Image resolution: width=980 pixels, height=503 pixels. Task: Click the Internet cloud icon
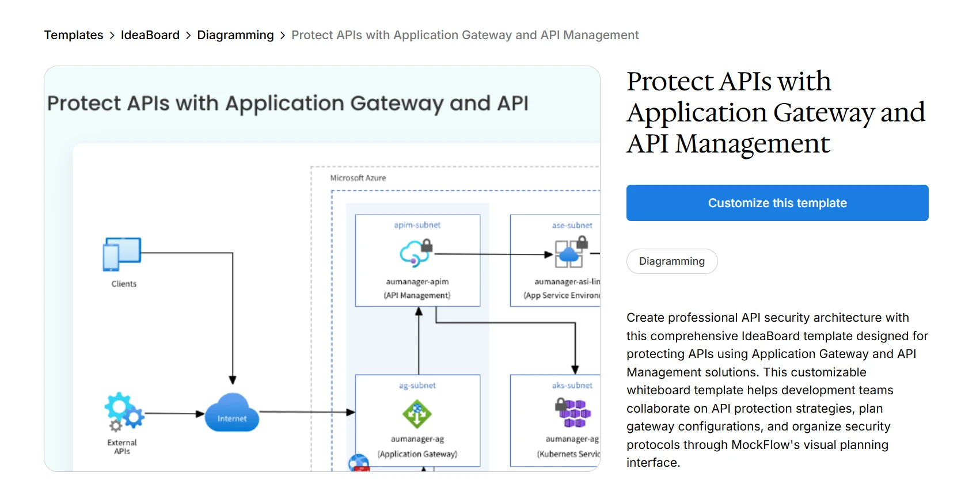[232, 413]
